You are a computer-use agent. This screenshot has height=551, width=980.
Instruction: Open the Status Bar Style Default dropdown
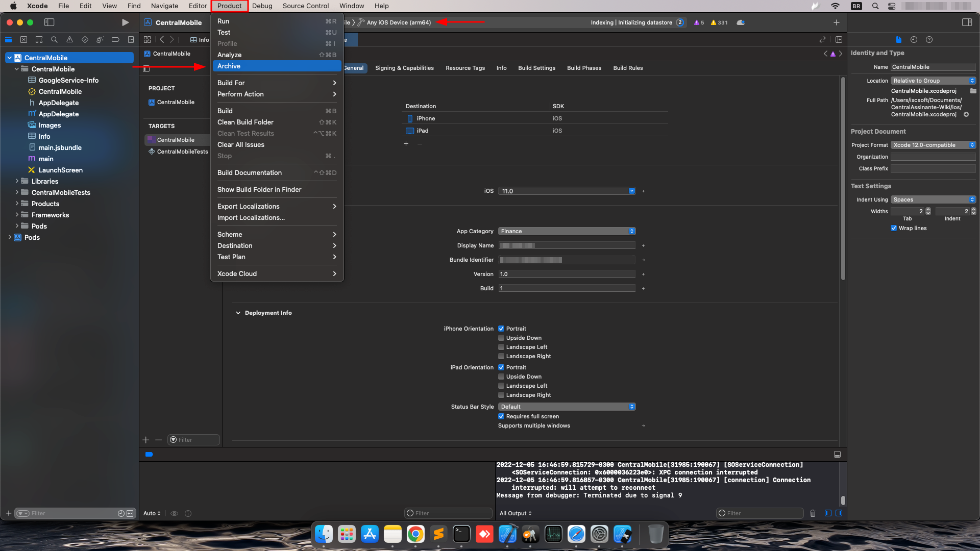click(x=567, y=407)
